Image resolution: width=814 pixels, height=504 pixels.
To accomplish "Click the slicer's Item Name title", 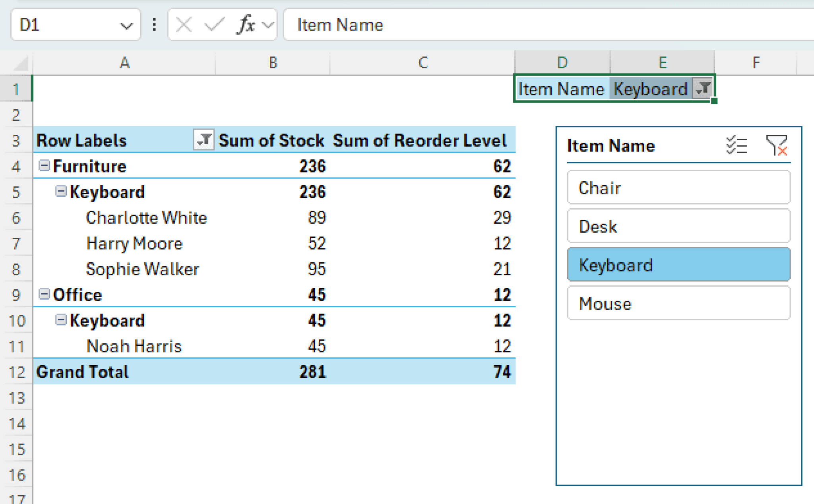I will [x=611, y=146].
